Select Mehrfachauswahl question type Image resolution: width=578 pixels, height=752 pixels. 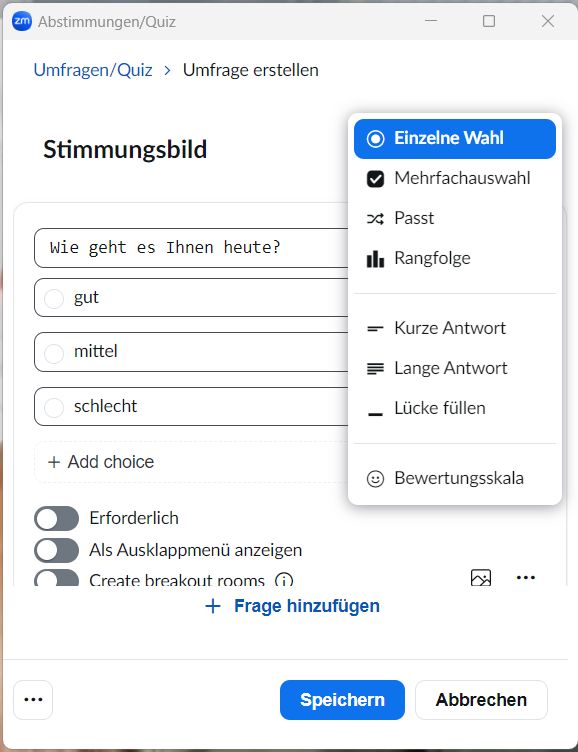tap(455, 178)
